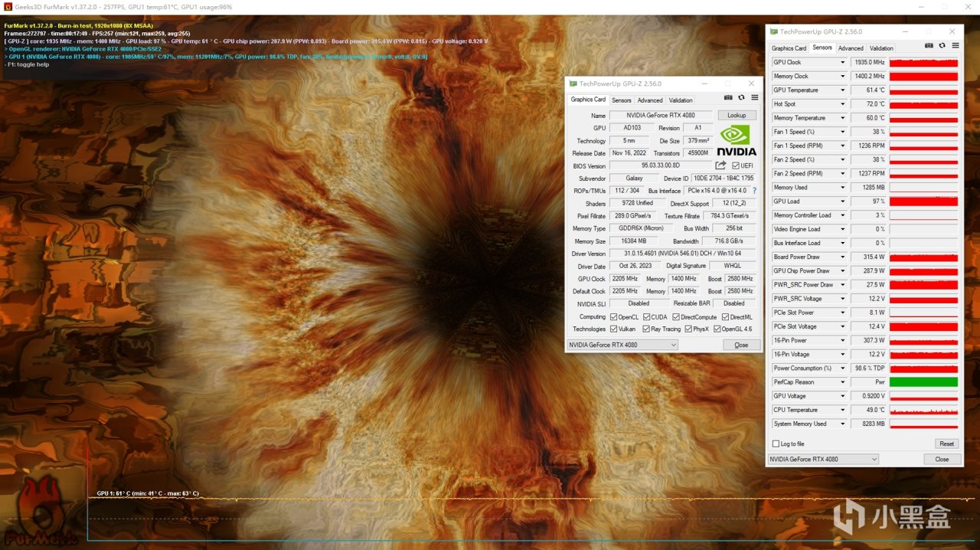Toggle the UEFI checkbox
The image size is (980, 550).
pyautogui.click(x=736, y=165)
